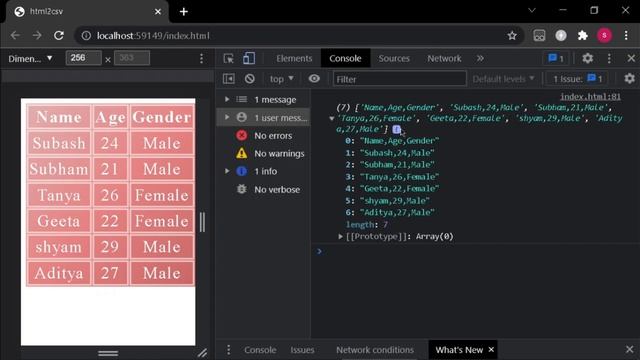Image resolution: width=640 pixels, height=360 pixels.
Task: Expand the 1 info group
Action: 227,171
